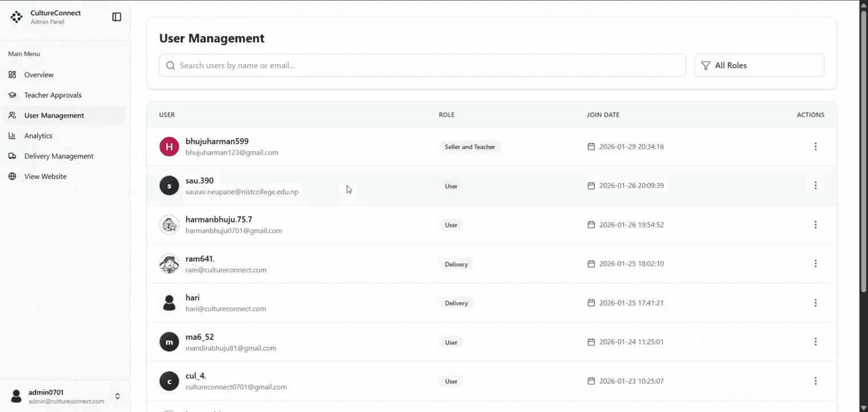Click the hari profile avatar
Viewport: 868px width, 412px height.
[x=169, y=303]
